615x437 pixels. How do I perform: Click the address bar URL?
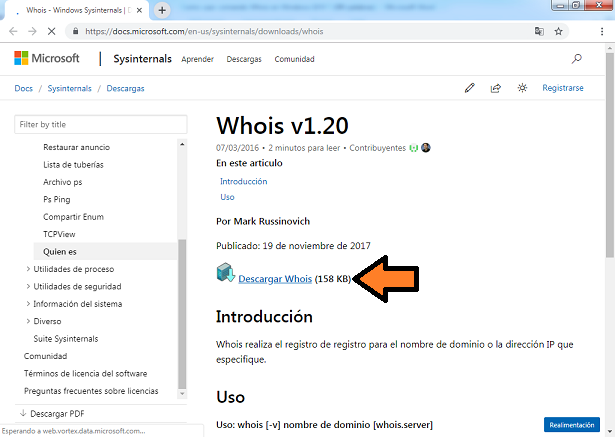coord(204,31)
